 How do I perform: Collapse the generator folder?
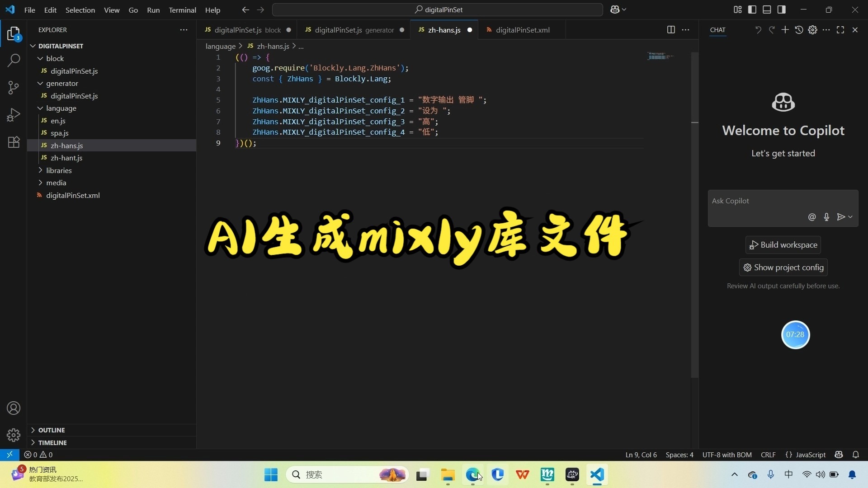click(40, 83)
